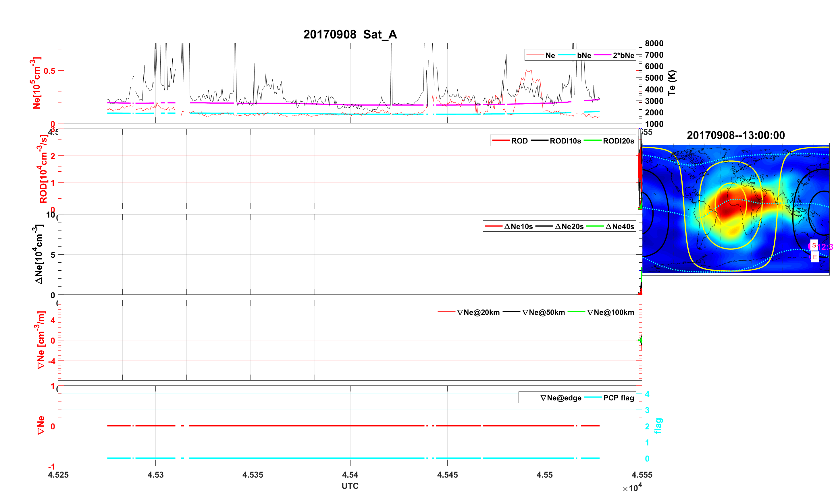Image resolution: width=834 pixels, height=504 pixels.
Task: Select the ΔNe40s legend entry
Action: [619, 226]
